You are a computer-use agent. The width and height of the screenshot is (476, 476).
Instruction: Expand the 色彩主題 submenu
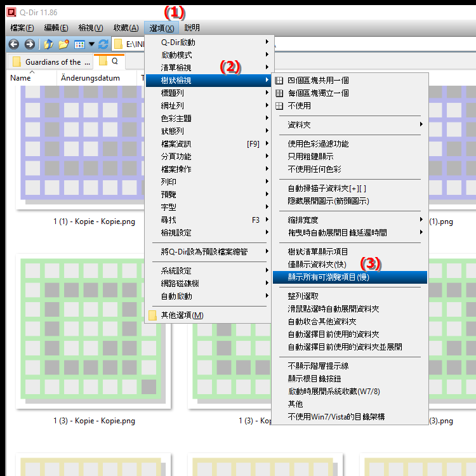click(x=209, y=119)
